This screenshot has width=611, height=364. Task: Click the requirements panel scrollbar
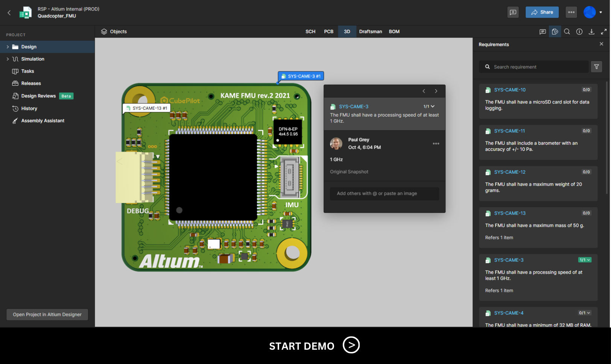click(606, 137)
